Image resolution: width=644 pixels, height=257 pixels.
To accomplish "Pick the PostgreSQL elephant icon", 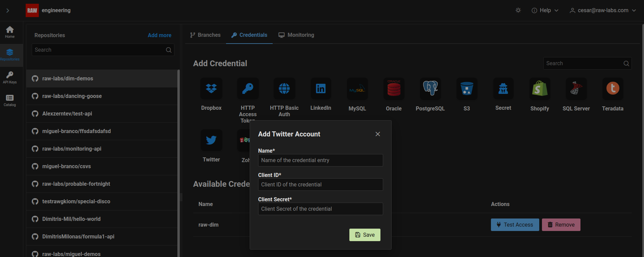I will tap(430, 89).
